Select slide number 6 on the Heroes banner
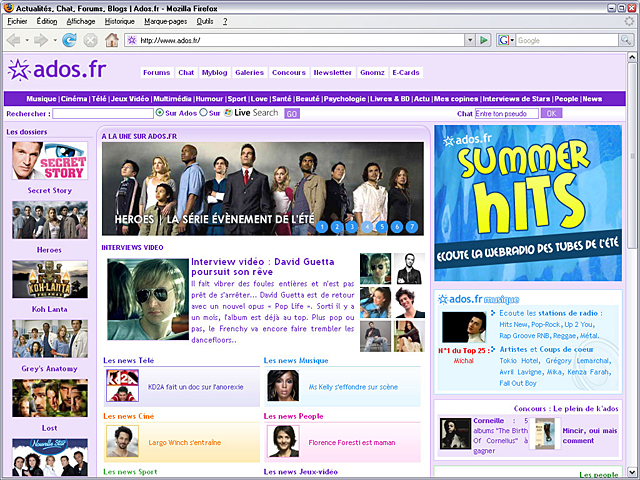640x480 pixels. (x=397, y=227)
